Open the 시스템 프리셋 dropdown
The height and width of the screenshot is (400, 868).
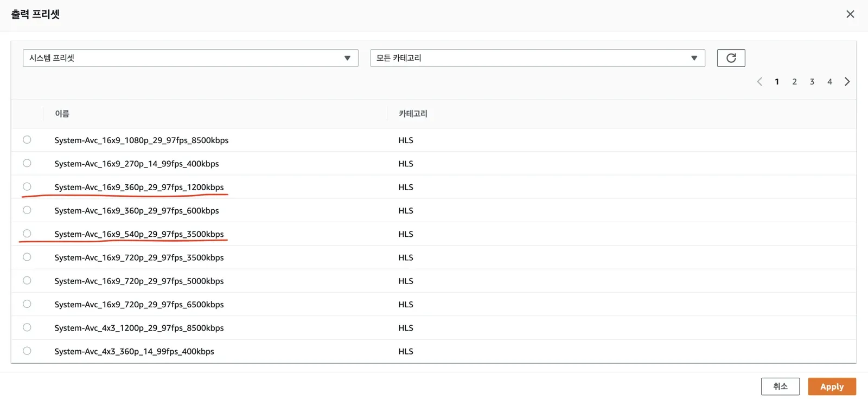point(190,58)
